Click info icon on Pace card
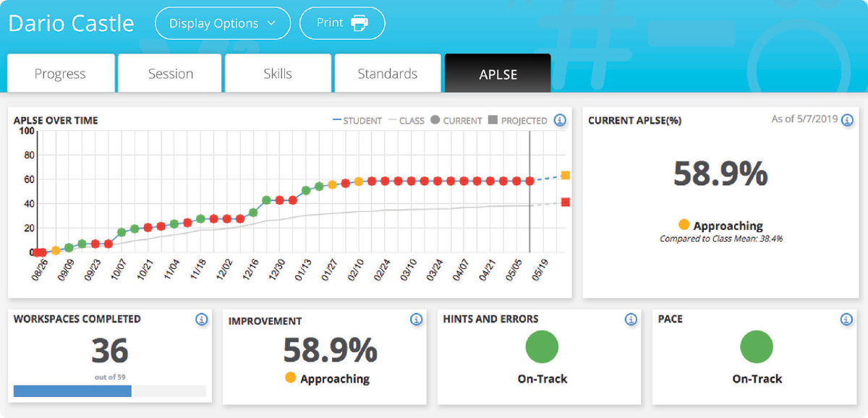Screen dimensions: 868x418 tap(846, 319)
